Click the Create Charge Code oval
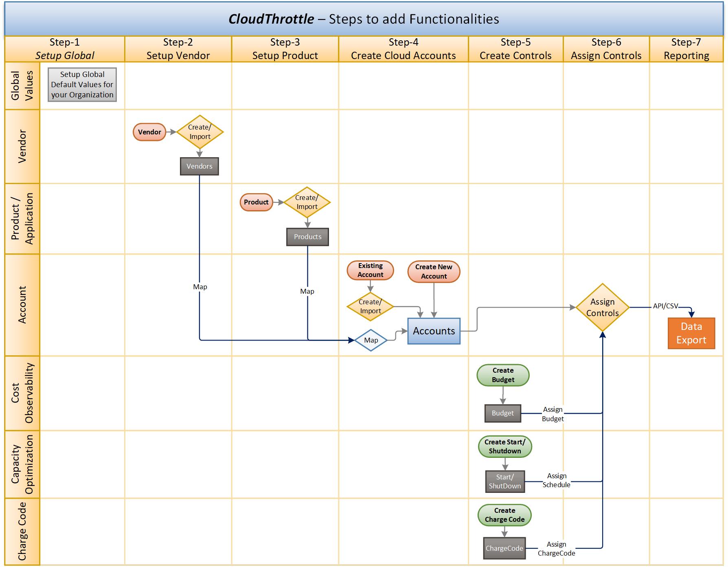Screen dimensions: 728x567 [x=504, y=515]
